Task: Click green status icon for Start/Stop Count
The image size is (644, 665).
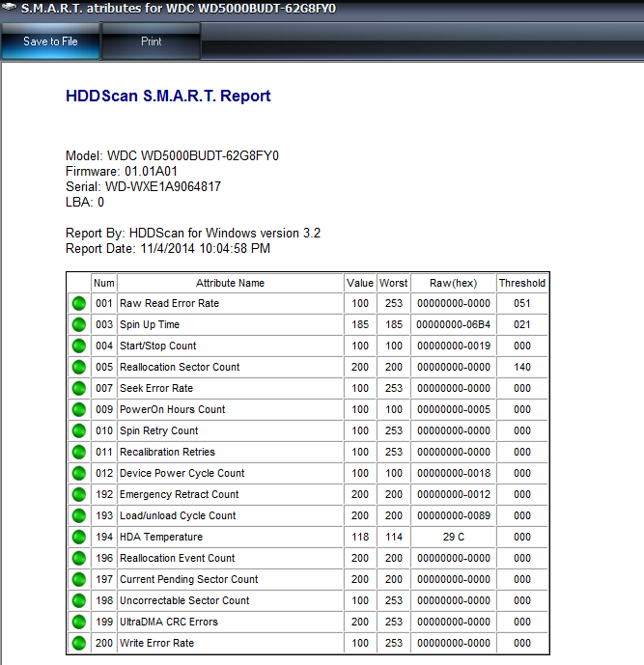Action: pos(79,346)
